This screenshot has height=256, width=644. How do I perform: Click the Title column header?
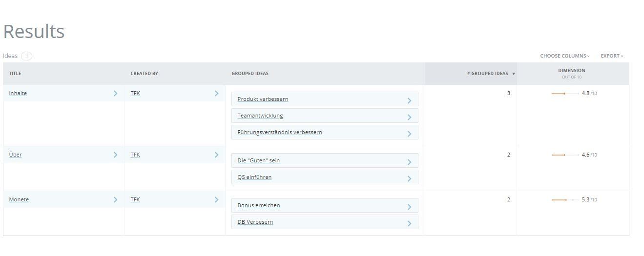tap(15, 74)
